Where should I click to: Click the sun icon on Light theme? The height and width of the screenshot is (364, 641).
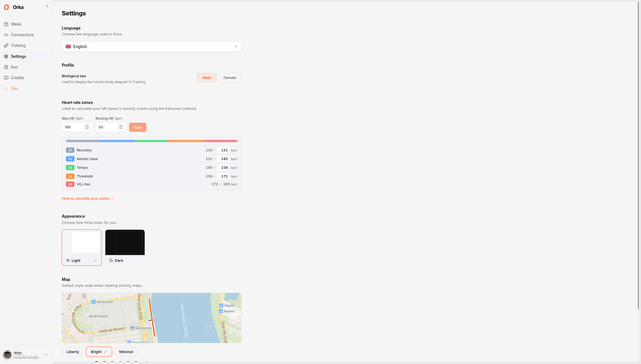click(68, 261)
